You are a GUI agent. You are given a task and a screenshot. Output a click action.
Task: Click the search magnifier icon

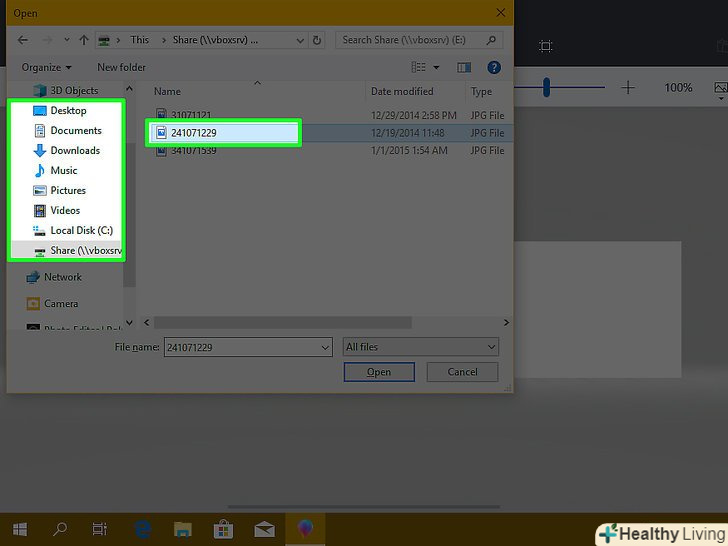[491, 40]
